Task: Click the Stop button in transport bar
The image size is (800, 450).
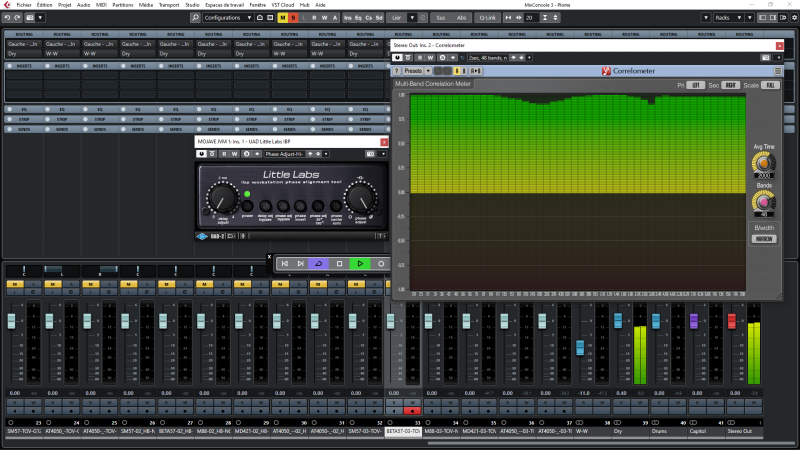Action: [339, 263]
